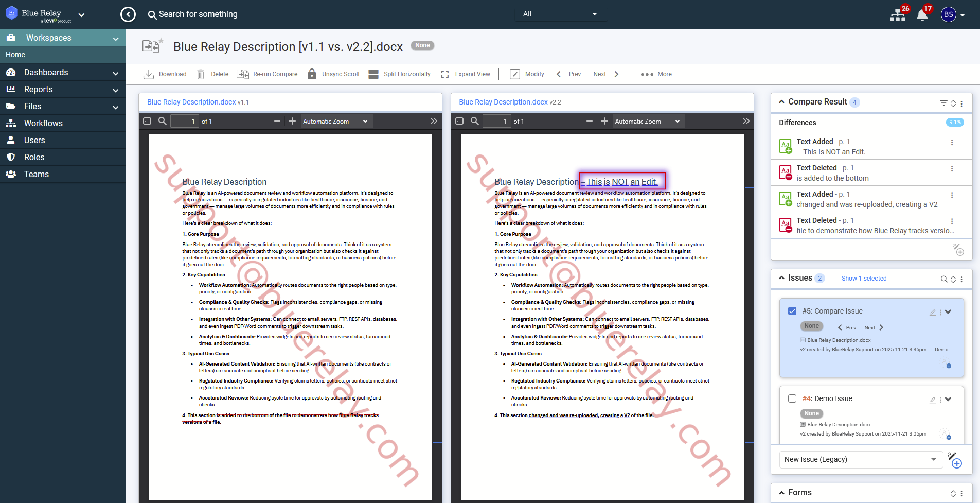Go to Prev difference in toolbar
The height and width of the screenshot is (503, 980).
point(568,74)
